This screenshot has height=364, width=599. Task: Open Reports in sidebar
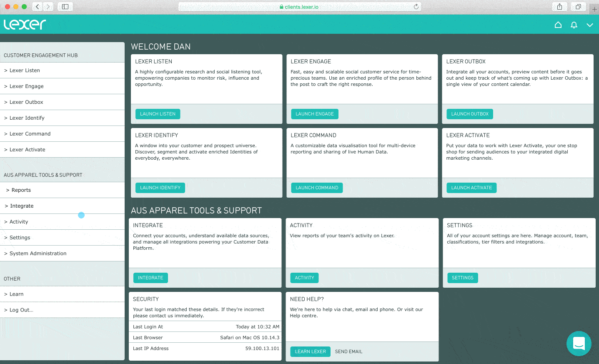coord(62,190)
